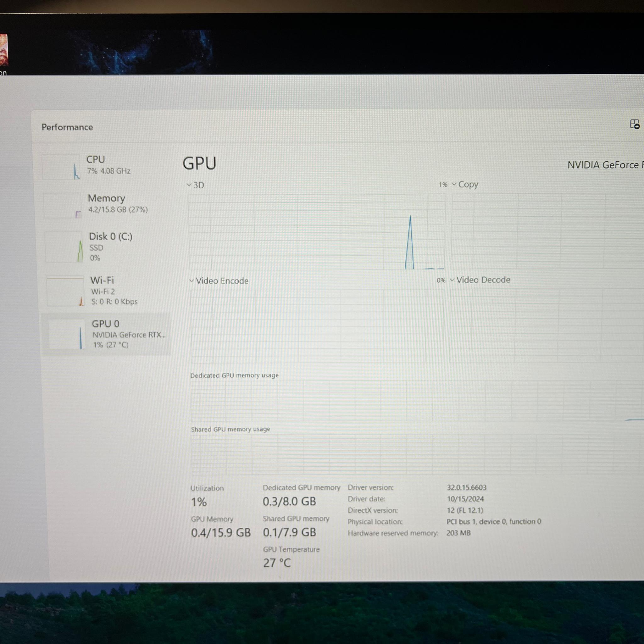Click the Memory mini graph thumbnail

(62, 206)
